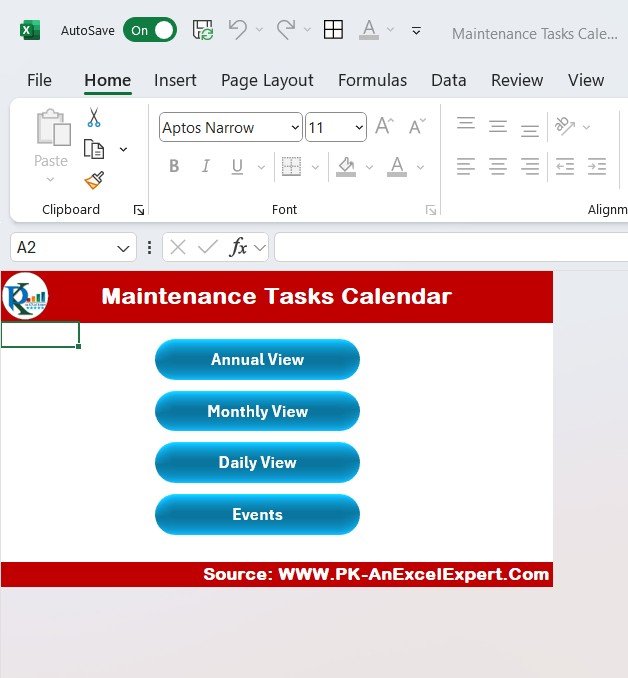Click the Orientation text angle icon

point(564,126)
